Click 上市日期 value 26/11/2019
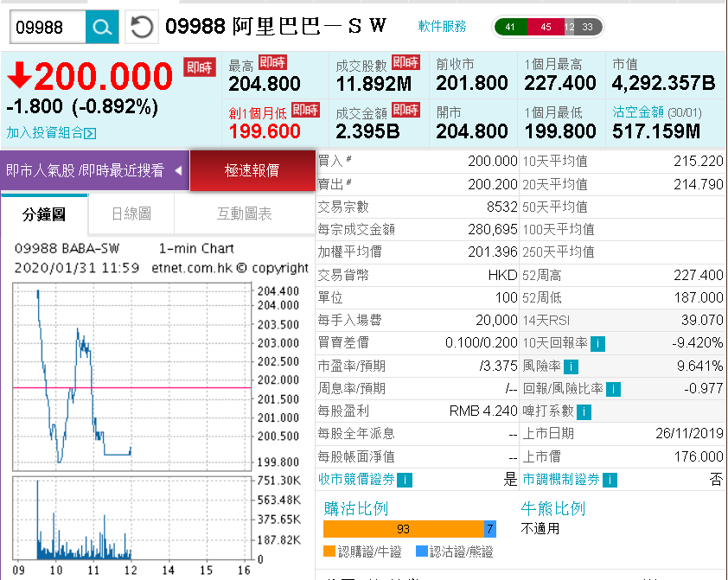This screenshot has height=580, width=728. coord(689,433)
